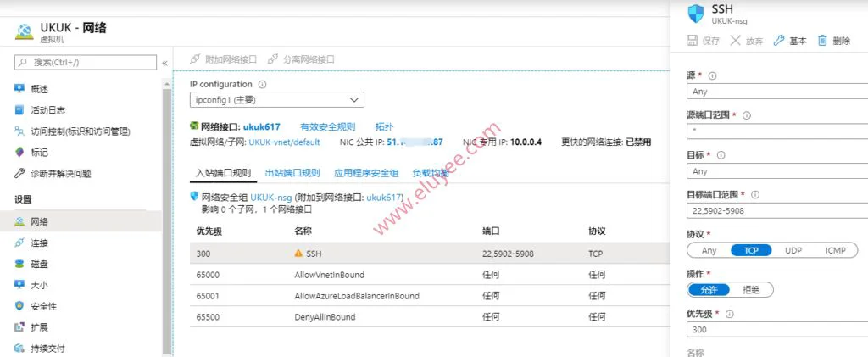Open the ukuk617 network interface link
Viewport: 868px width, 357px height.
click(261, 126)
